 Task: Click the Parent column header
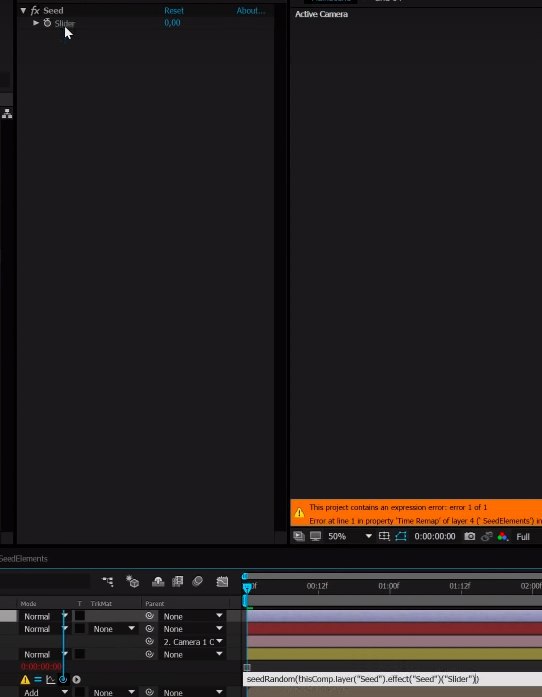(x=155, y=604)
